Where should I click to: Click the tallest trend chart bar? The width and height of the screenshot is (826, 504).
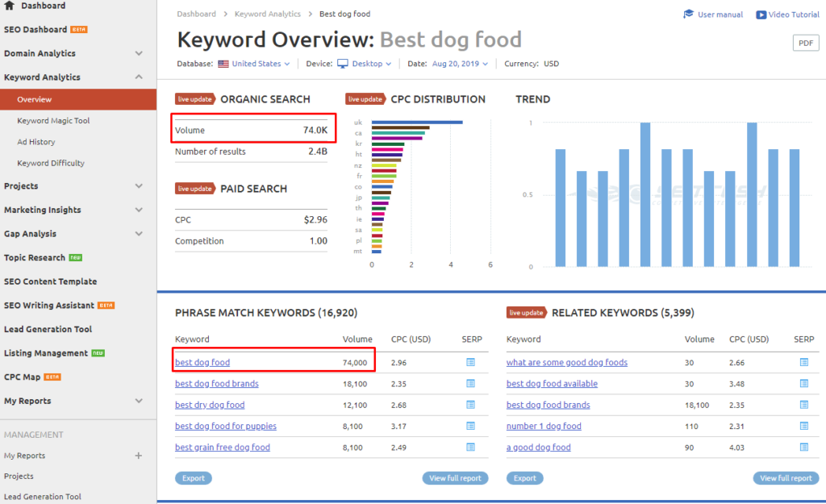click(645, 194)
